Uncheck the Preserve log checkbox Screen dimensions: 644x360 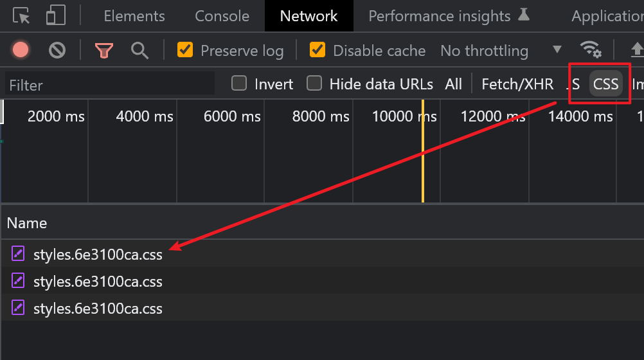pos(185,50)
